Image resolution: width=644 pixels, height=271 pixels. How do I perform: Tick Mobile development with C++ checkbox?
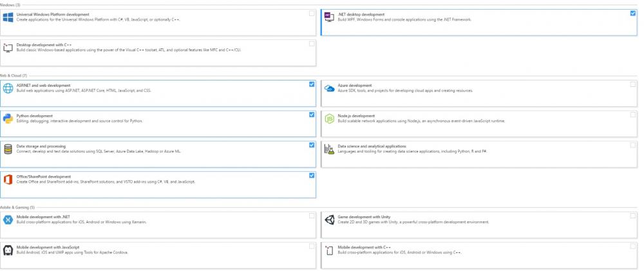632,246
